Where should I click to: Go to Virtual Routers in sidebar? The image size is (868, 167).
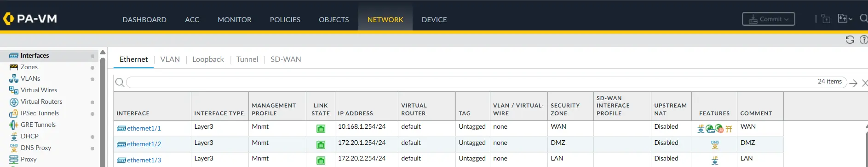[x=41, y=101]
